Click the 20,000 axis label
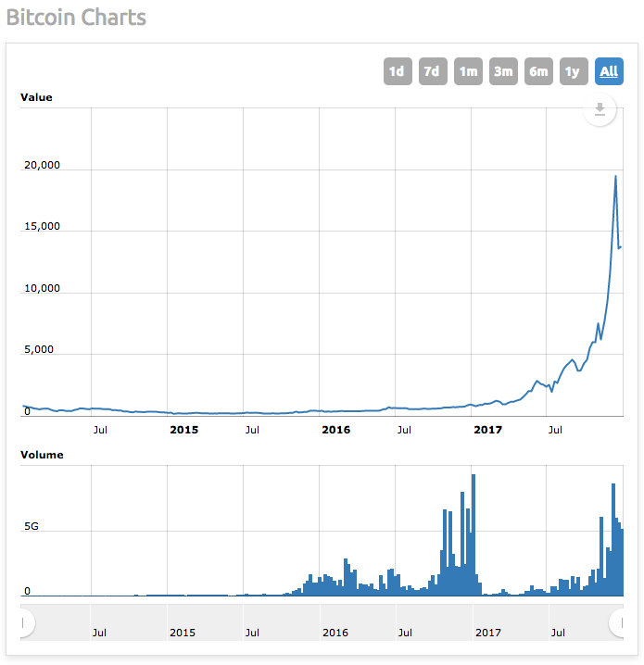This screenshot has width=644, height=665. (x=42, y=165)
